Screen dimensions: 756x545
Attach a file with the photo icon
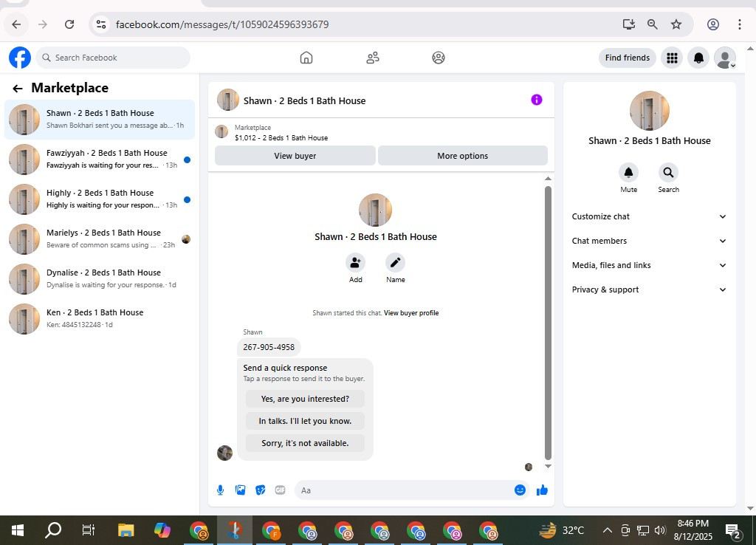(240, 490)
